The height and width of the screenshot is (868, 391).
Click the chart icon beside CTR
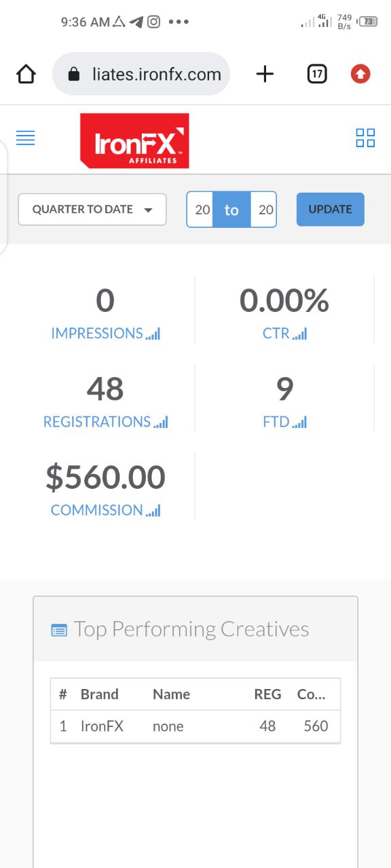tap(299, 334)
